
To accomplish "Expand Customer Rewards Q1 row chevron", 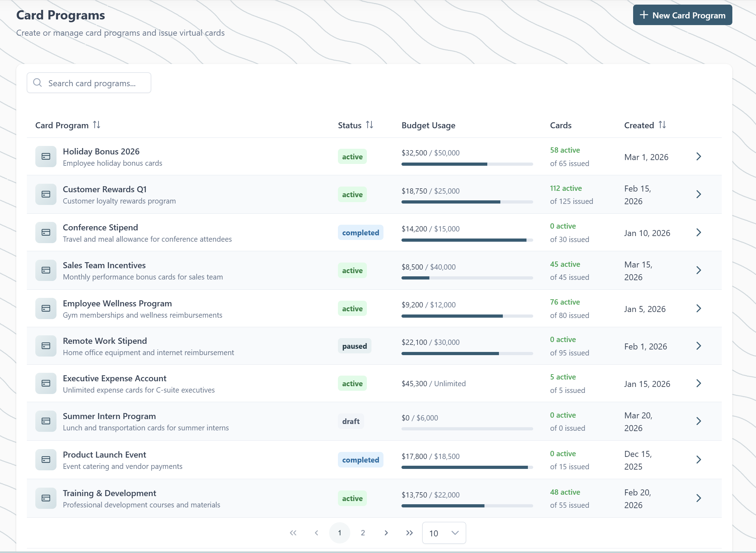I will (698, 194).
